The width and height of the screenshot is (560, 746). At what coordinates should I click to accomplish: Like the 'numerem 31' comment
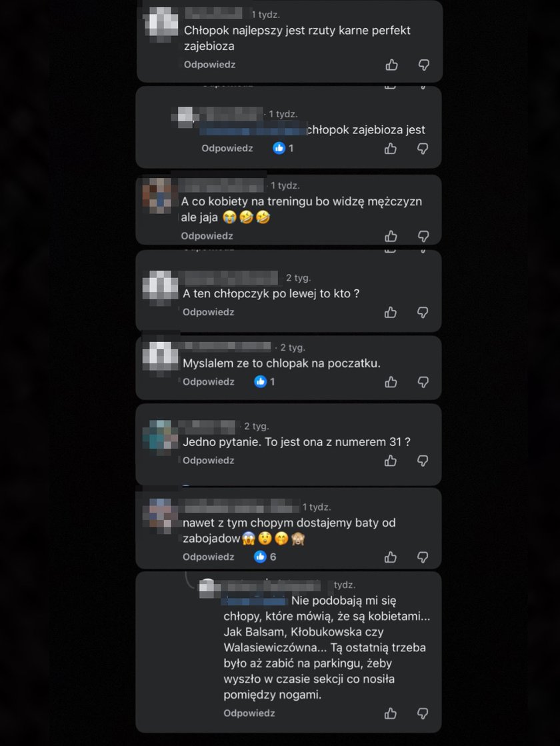(391, 461)
